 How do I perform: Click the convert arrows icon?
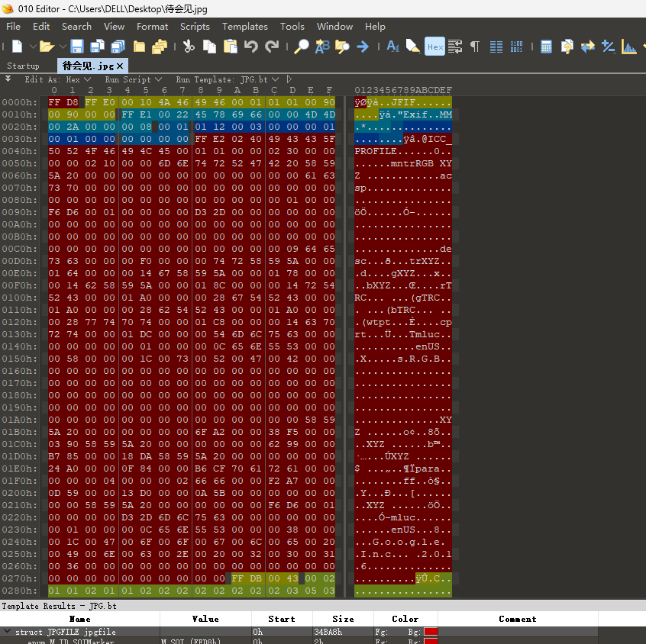point(588,47)
